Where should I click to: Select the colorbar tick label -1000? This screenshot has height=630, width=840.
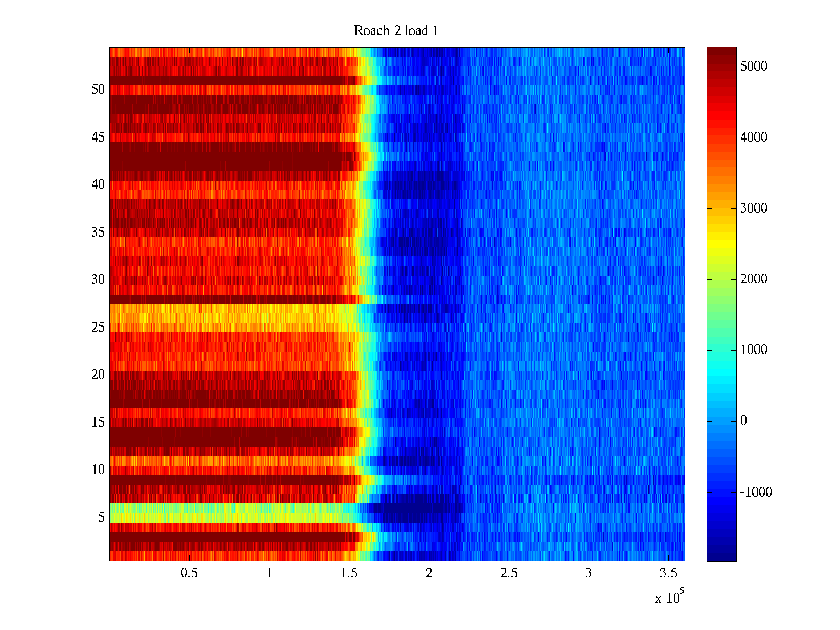click(755, 492)
